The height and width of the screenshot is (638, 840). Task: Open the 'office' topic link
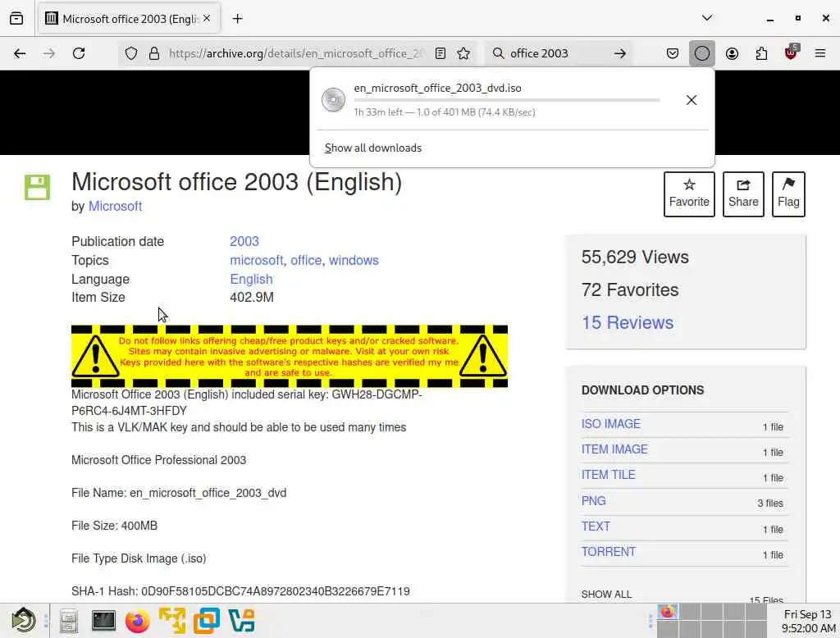[306, 260]
